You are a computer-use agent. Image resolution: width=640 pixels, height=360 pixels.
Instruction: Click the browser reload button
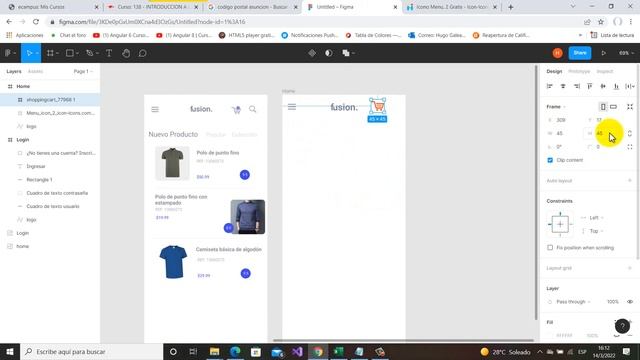point(36,22)
